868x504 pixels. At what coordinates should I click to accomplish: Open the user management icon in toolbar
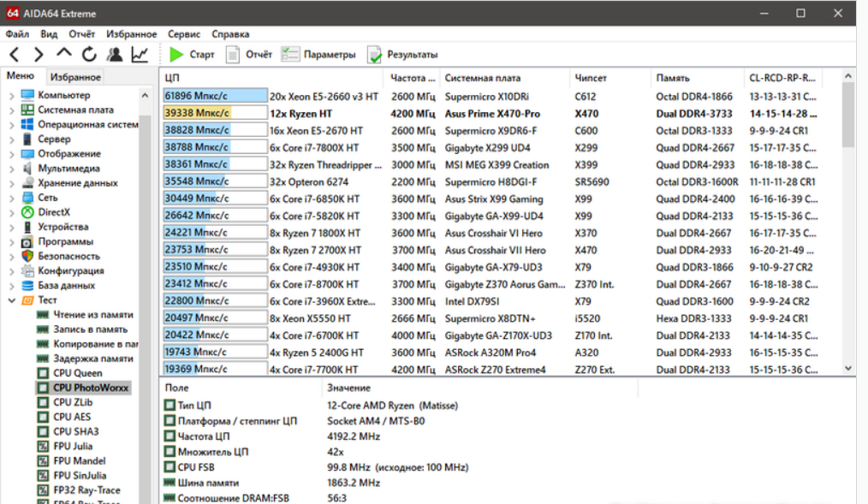pyautogui.click(x=115, y=54)
